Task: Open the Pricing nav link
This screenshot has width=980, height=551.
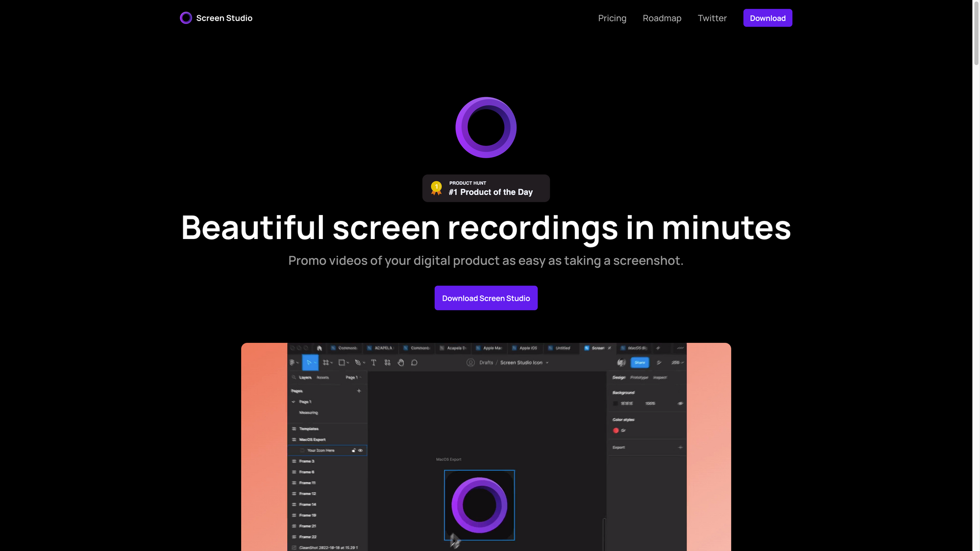Action: (x=612, y=18)
